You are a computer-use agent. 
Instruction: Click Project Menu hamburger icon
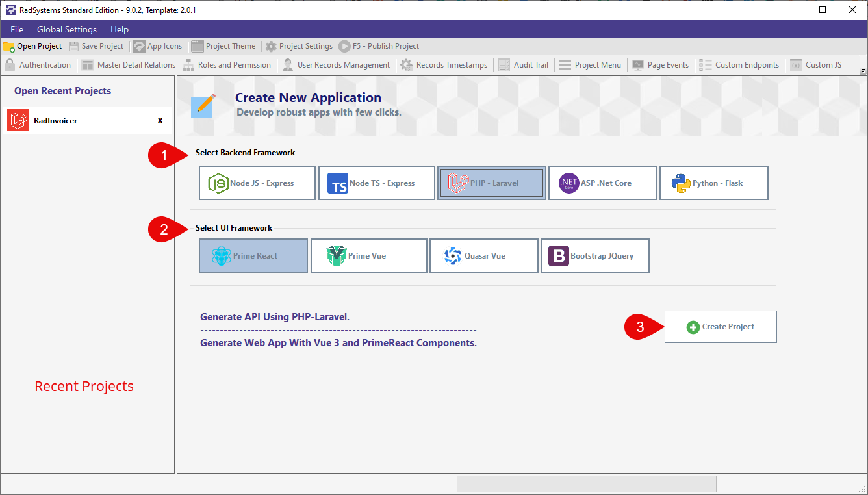(x=565, y=65)
